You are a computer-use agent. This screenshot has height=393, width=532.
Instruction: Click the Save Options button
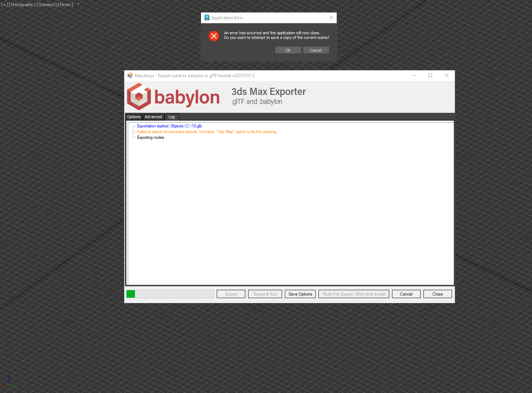(x=300, y=294)
